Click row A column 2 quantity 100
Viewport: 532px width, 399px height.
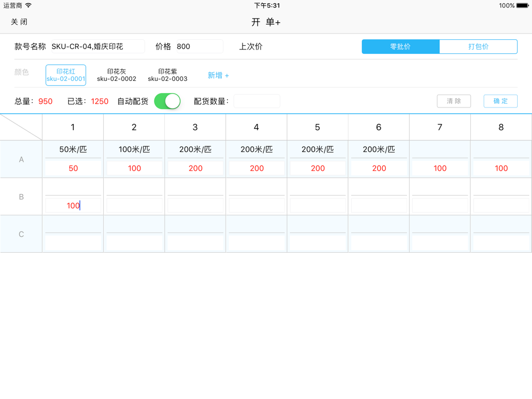point(135,168)
